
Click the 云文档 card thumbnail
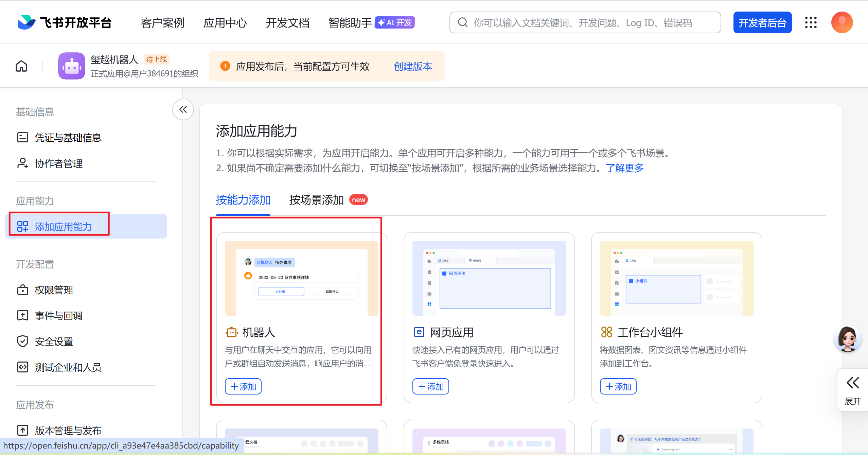302,440
